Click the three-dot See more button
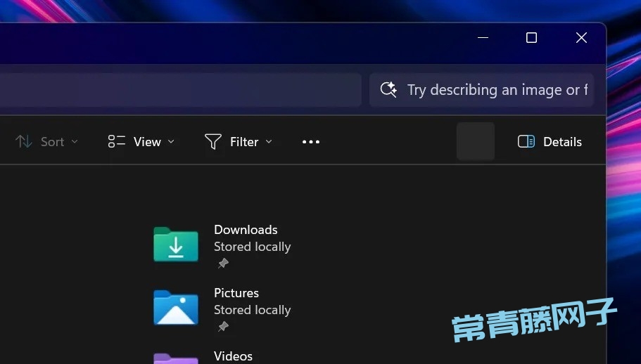 [x=311, y=142]
